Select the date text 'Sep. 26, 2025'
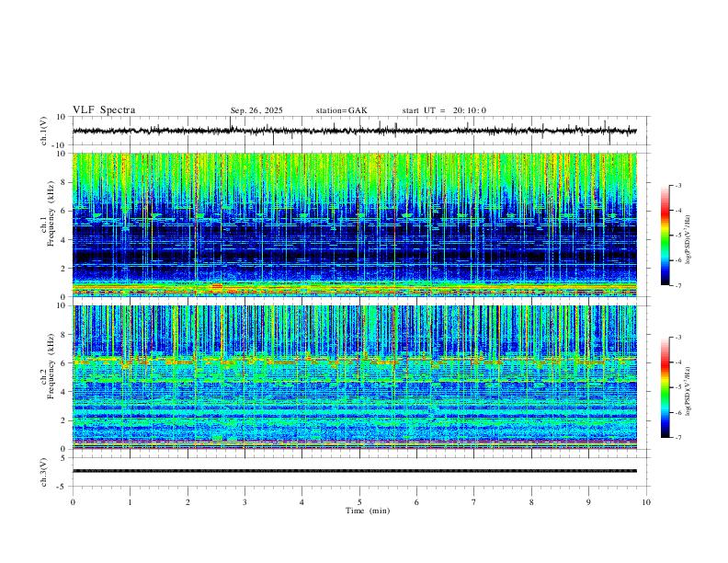This screenshot has width=728, height=563. pyautogui.click(x=256, y=110)
